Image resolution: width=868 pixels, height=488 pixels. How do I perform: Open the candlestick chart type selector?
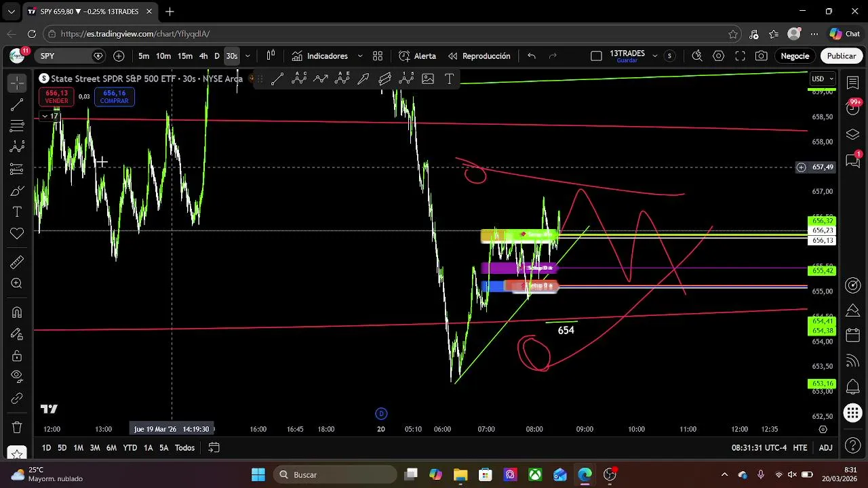[x=271, y=56]
